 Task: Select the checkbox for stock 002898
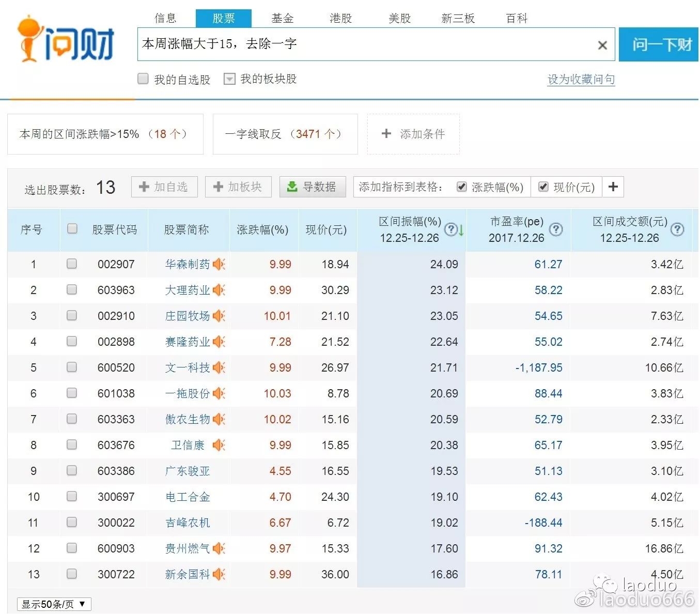tap(72, 341)
